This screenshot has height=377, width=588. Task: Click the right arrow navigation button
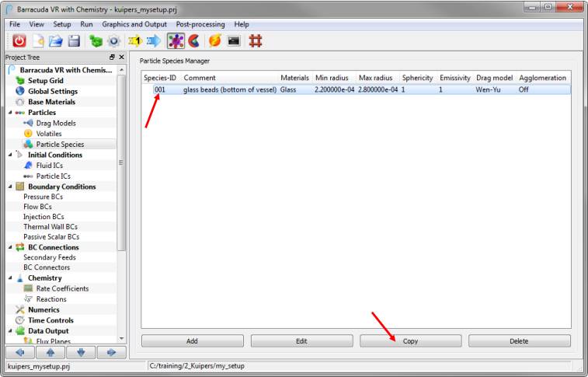click(x=111, y=352)
